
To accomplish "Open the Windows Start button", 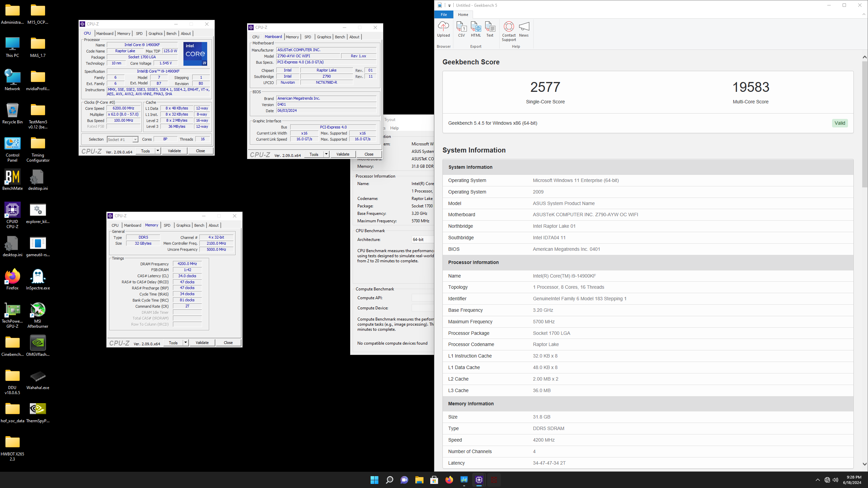I will [374, 480].
